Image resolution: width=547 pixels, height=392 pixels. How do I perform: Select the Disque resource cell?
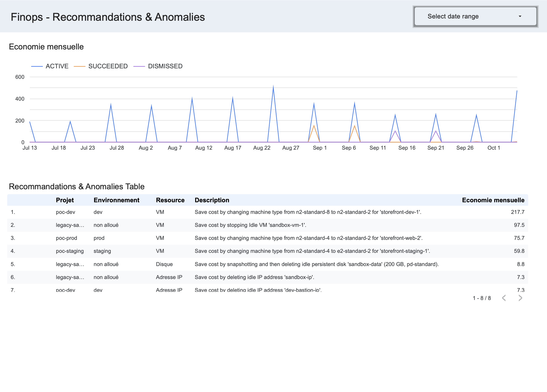pyautogui.click(x=164, y=264)
